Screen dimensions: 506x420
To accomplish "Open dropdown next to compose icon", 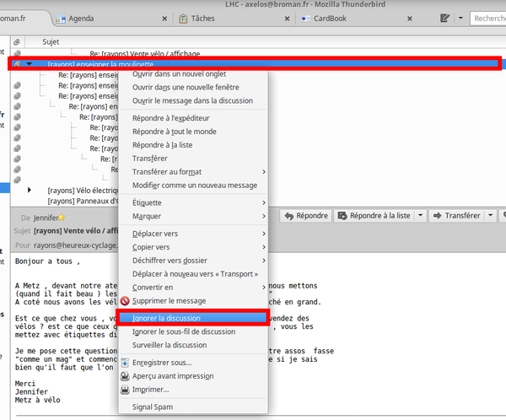I will [x=460, y=18].
